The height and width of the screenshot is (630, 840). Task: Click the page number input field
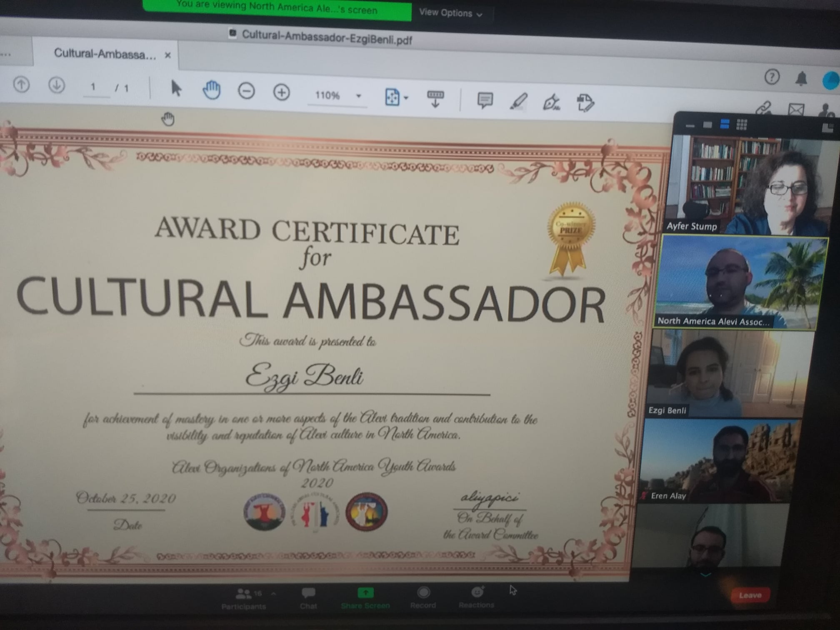(94, 87)
